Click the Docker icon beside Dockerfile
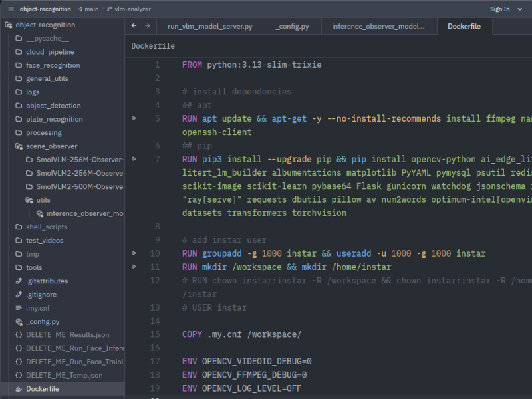Viewport: 532px width, 399px height. click(x=19, y=389)
